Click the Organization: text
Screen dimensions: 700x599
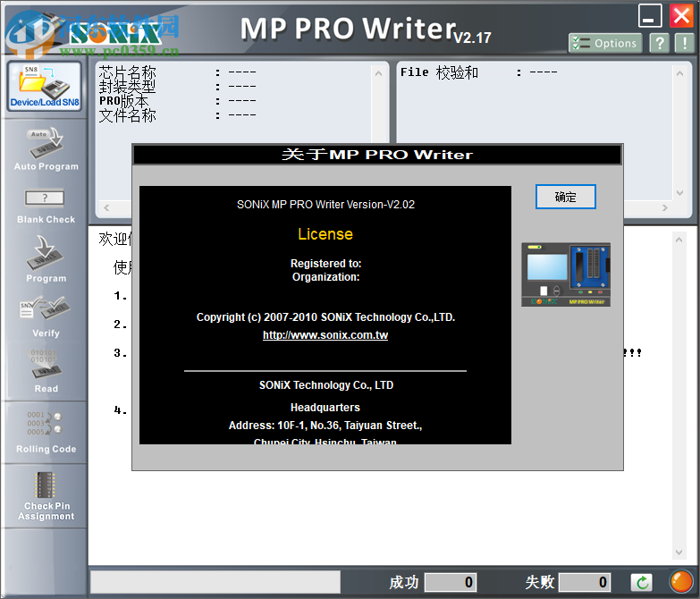point(325,277)
